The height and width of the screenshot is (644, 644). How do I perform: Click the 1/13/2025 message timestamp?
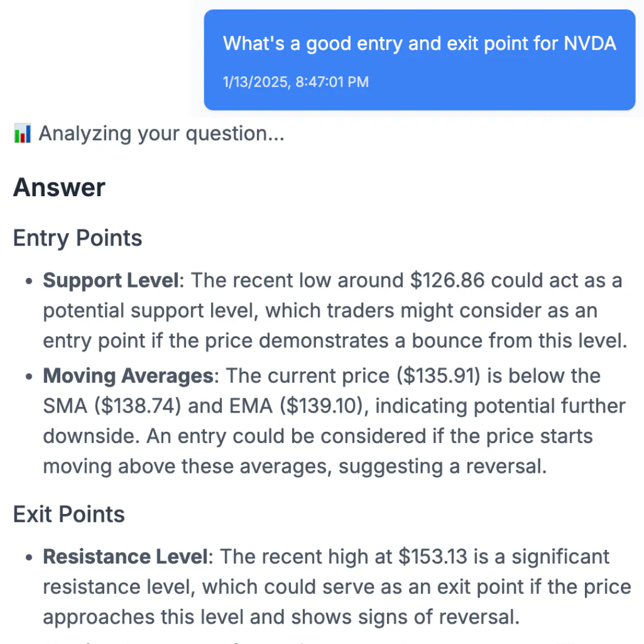point(296,82)
